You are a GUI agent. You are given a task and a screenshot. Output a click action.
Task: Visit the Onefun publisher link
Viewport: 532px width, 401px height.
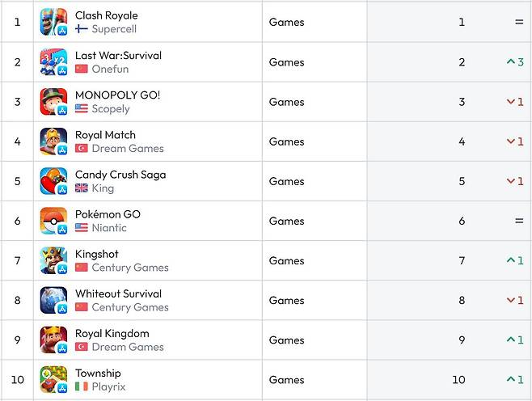110,70
